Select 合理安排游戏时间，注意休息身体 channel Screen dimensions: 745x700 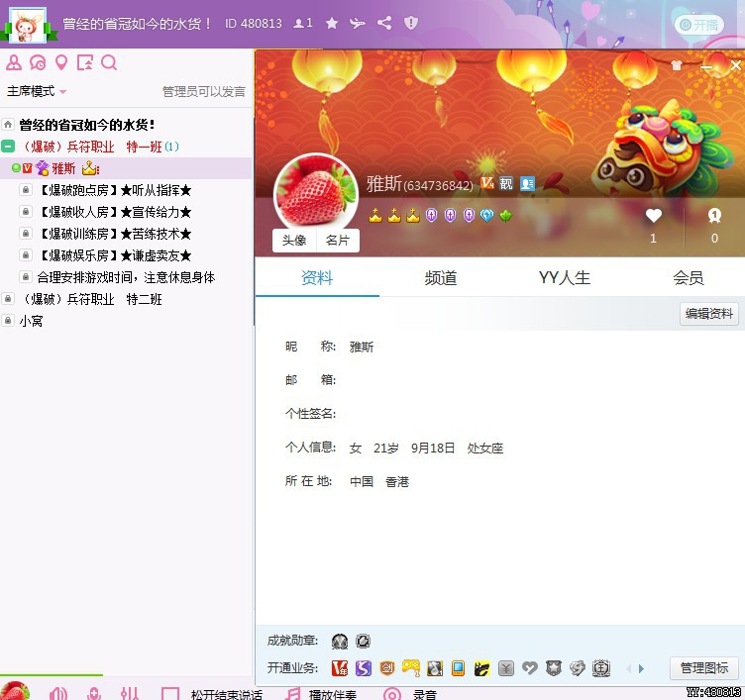(x=126, y=277)
